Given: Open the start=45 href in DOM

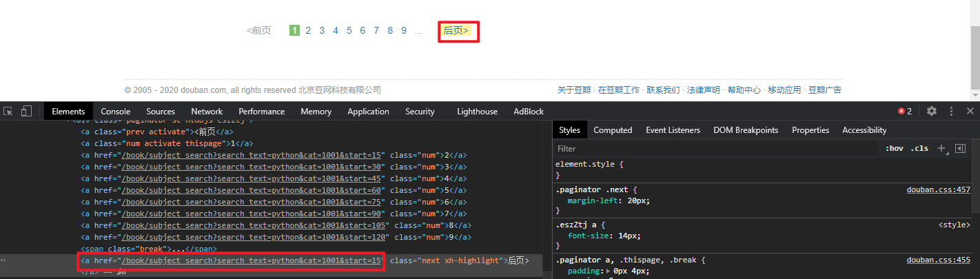Looking at the screenshot, I should (252, 178).
